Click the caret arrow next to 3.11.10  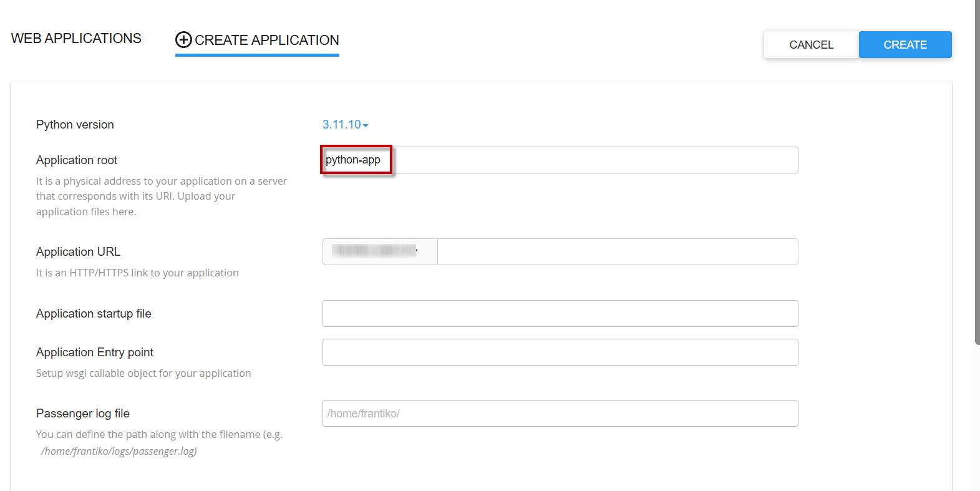(366, 125)
